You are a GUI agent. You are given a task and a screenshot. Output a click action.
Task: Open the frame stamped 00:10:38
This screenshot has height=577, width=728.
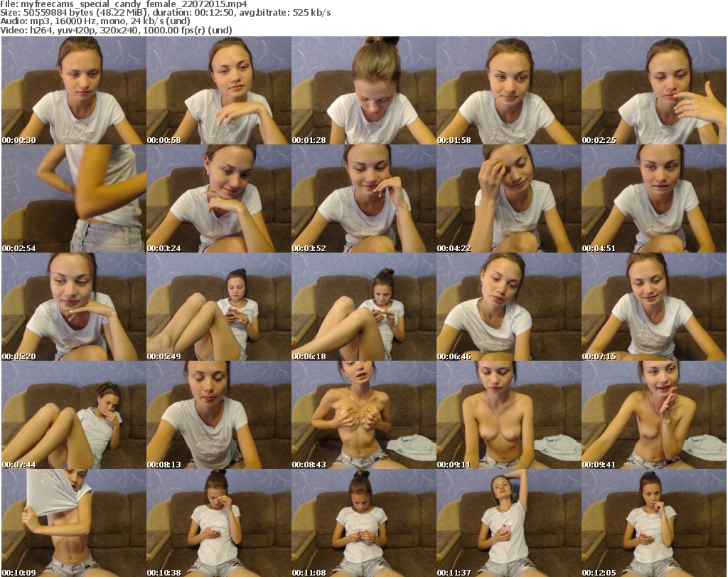(x=219, y=523)
